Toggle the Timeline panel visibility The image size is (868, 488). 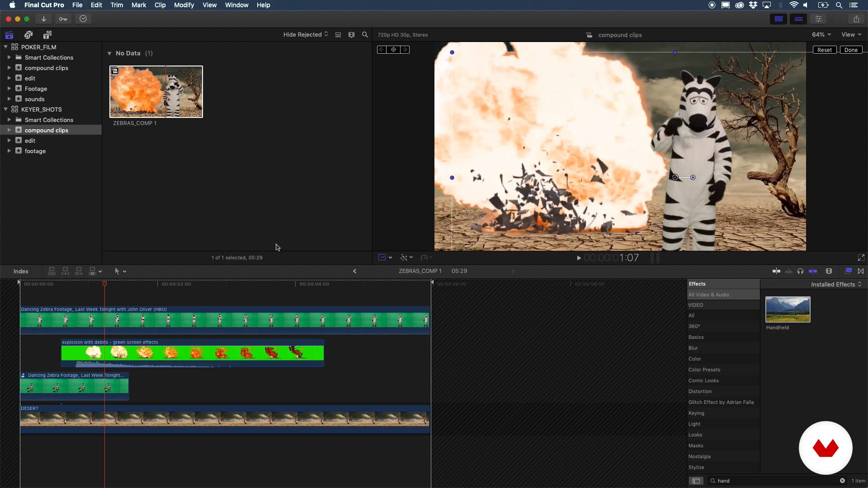(x=798, y=19)
